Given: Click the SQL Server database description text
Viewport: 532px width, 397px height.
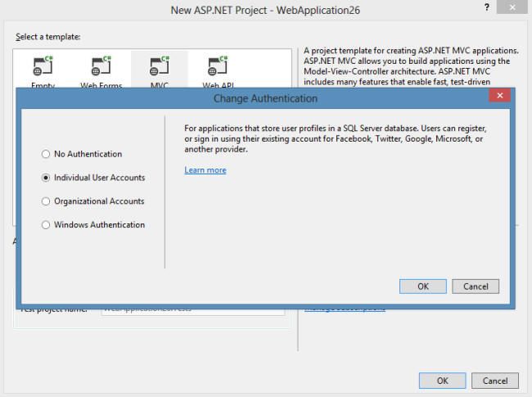Looking at the screenshot, I should pos(336,139).
